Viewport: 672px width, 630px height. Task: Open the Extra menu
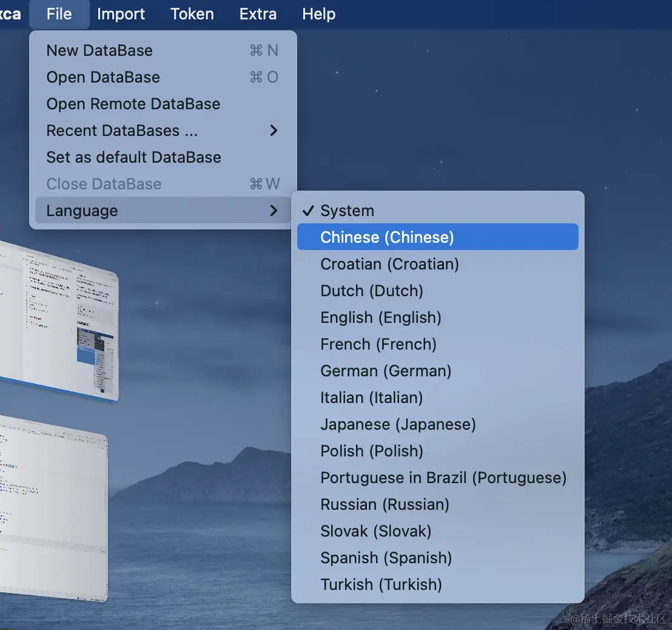(x=258, y=14)
